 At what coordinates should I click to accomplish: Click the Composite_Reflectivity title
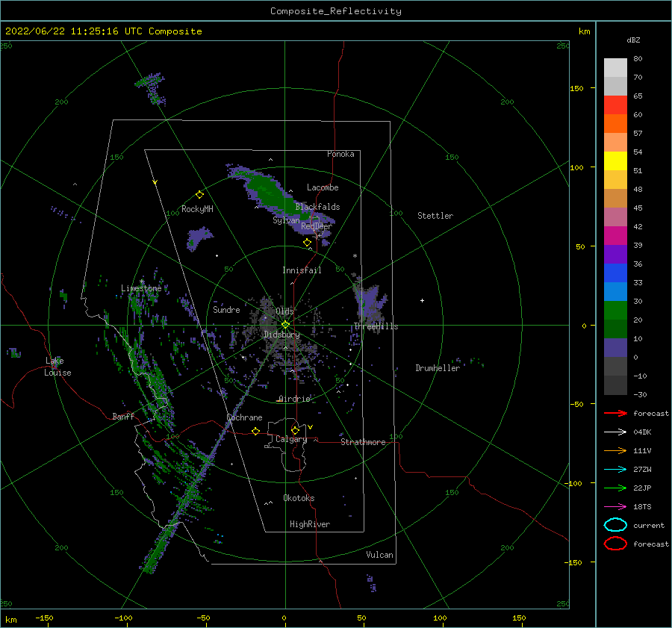pyautogui.click(x=336, y=11)
